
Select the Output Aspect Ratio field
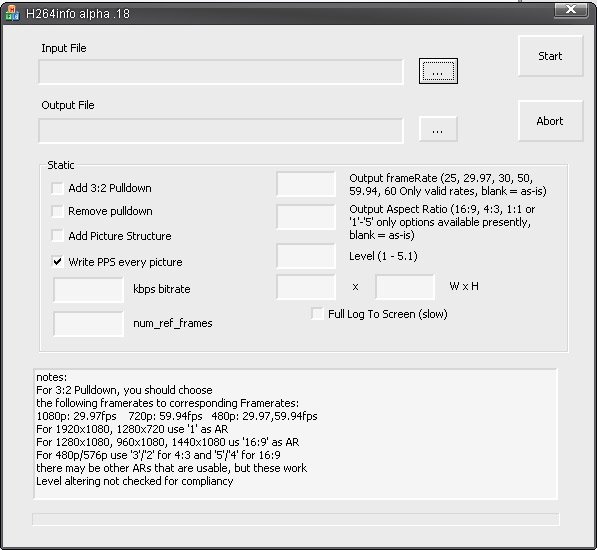pyautogui.click(x=306, y=217)
